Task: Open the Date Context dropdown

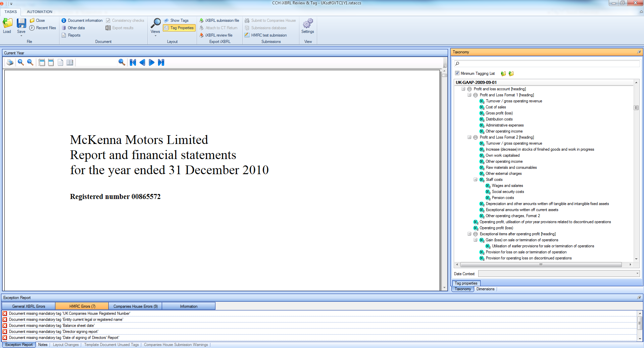Action: [637, 274]
